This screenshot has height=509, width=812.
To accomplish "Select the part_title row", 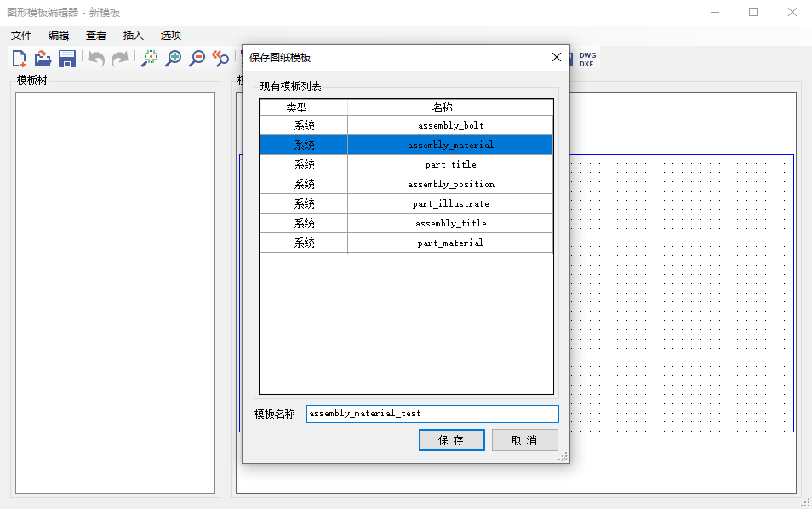I will click(x=406, y=164).
